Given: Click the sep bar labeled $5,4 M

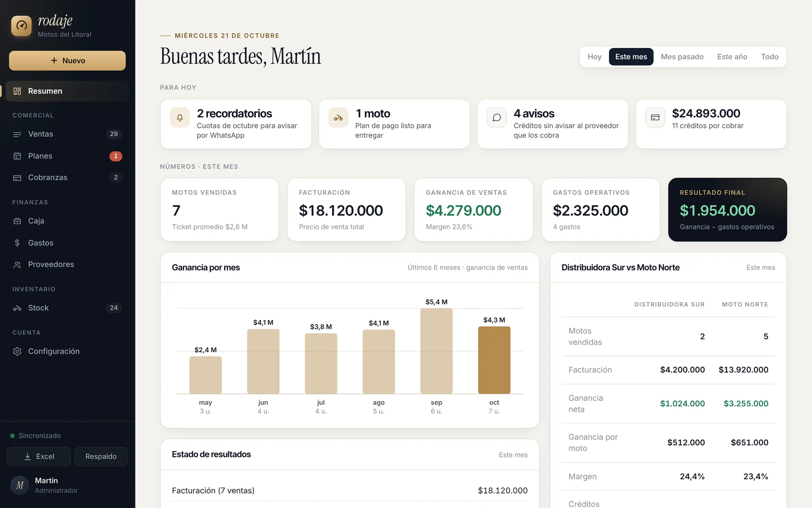Looking at the screenshot, I should (436, 351).
